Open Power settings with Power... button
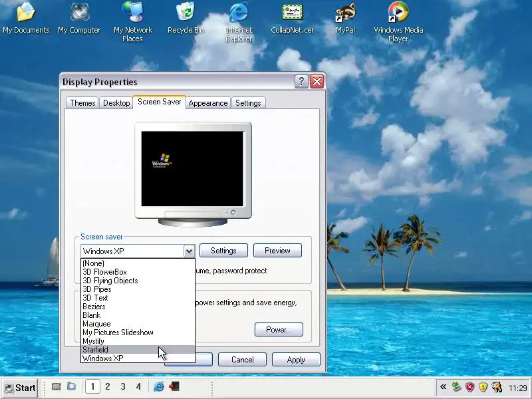532x399 pixels. click(x=279, y=330)
